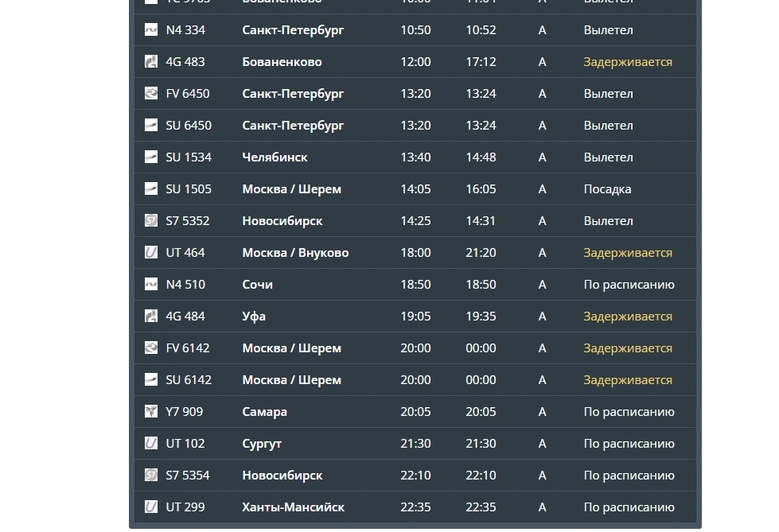Click the UTair logo beside UT 299
779x532 pixels.
coord(151,507)
